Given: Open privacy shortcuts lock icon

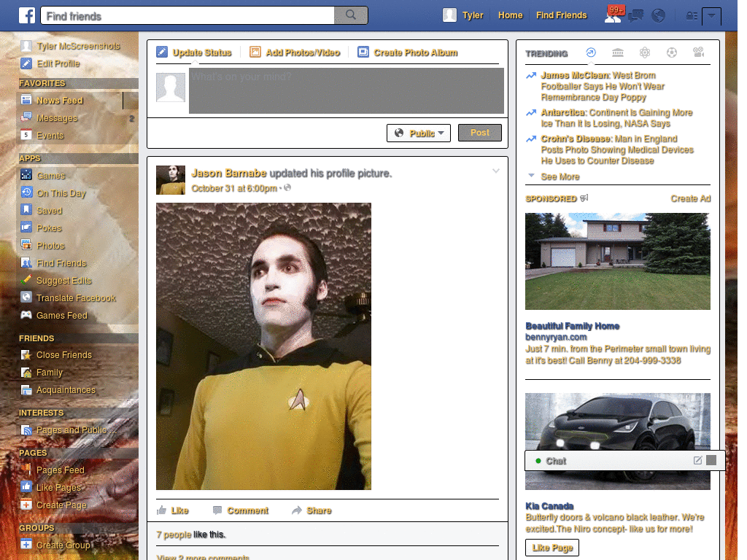Looking at the screenshot, I should tap(692, 15).
